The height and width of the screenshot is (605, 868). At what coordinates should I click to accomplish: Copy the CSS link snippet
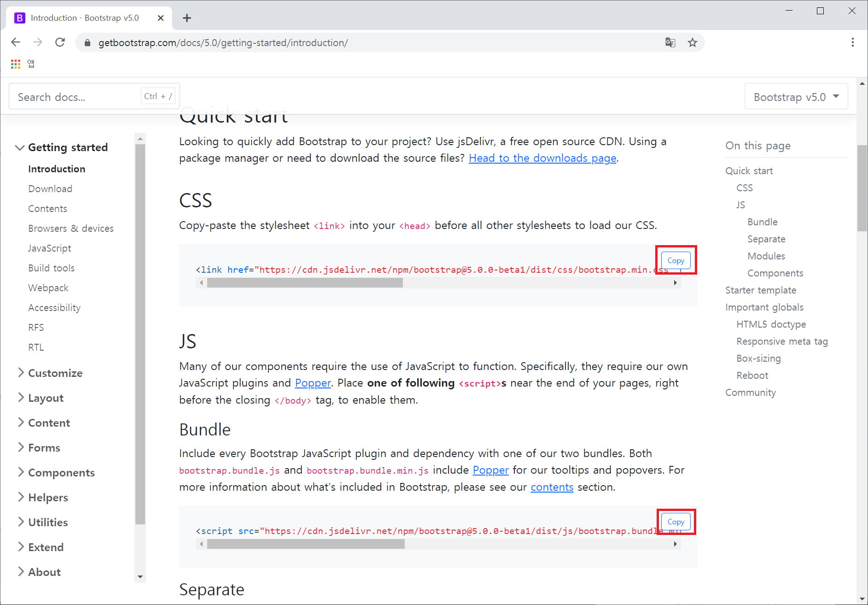coord(676,260)
